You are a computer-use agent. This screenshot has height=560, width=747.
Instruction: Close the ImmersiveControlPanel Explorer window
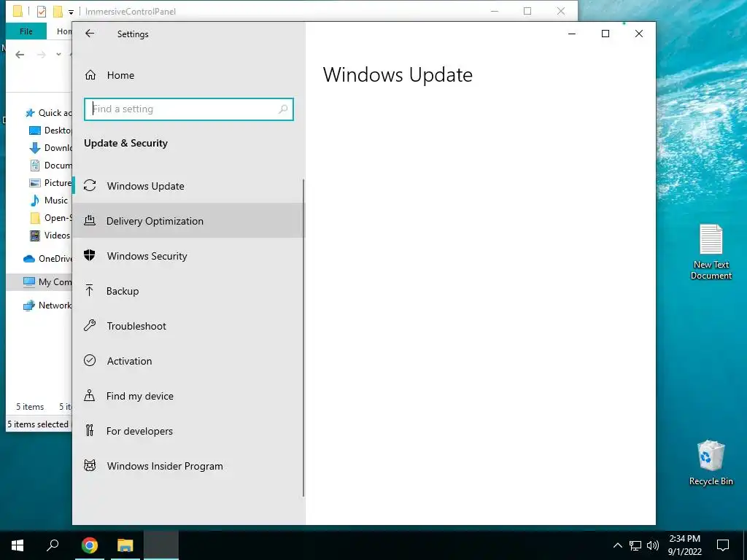[561, 11]
